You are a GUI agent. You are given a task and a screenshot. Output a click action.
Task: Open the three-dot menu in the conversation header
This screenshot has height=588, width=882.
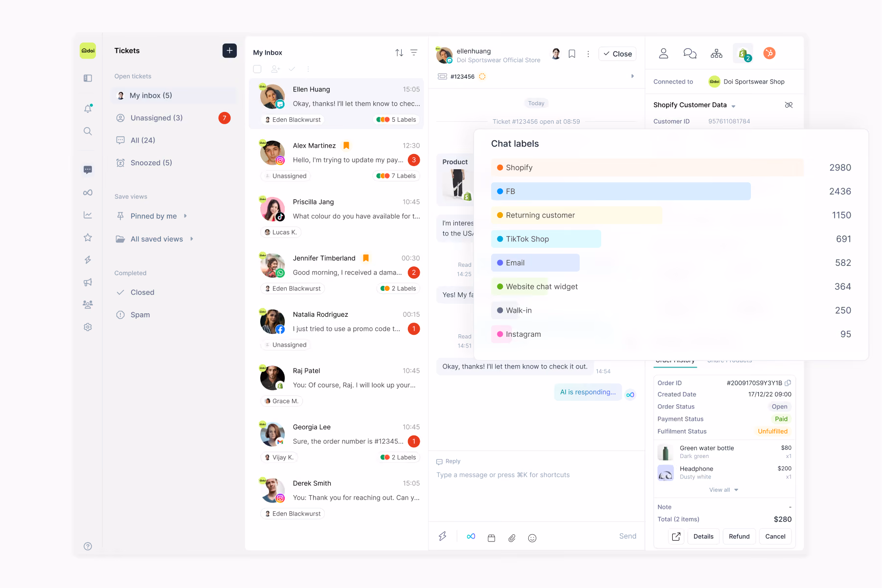click(x=588, y=54)
